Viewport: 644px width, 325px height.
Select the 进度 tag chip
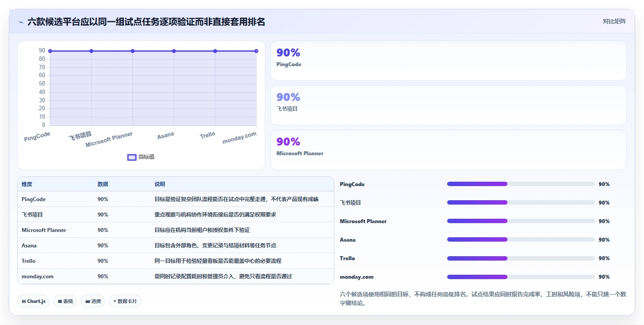[93, 301]
